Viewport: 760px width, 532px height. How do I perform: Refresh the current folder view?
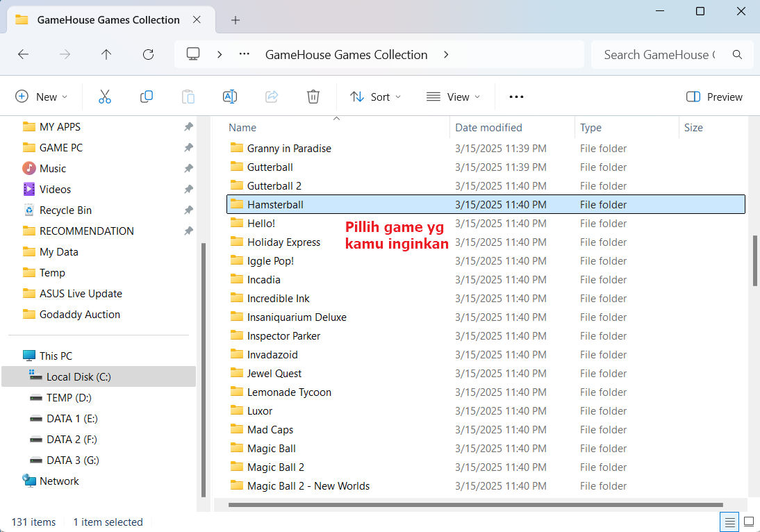pos(148,55)
